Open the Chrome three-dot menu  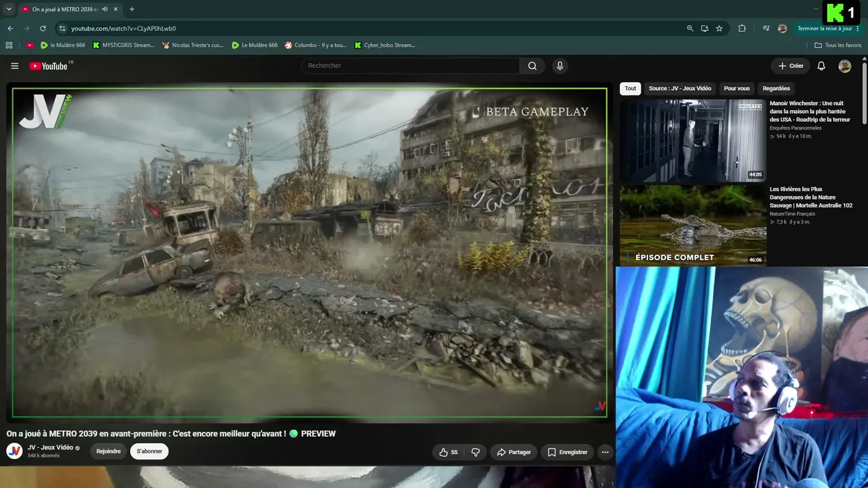point(858,28)
